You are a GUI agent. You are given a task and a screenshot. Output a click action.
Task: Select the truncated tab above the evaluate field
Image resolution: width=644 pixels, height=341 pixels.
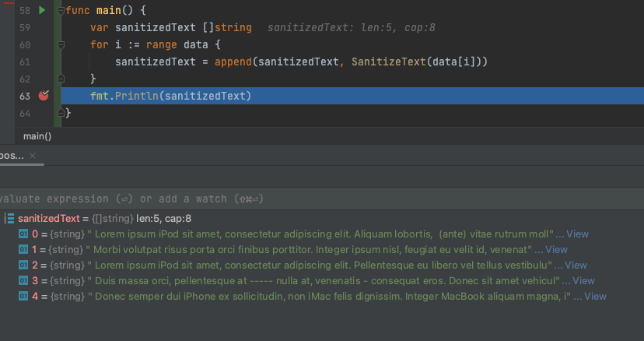[x=12, y=156]
